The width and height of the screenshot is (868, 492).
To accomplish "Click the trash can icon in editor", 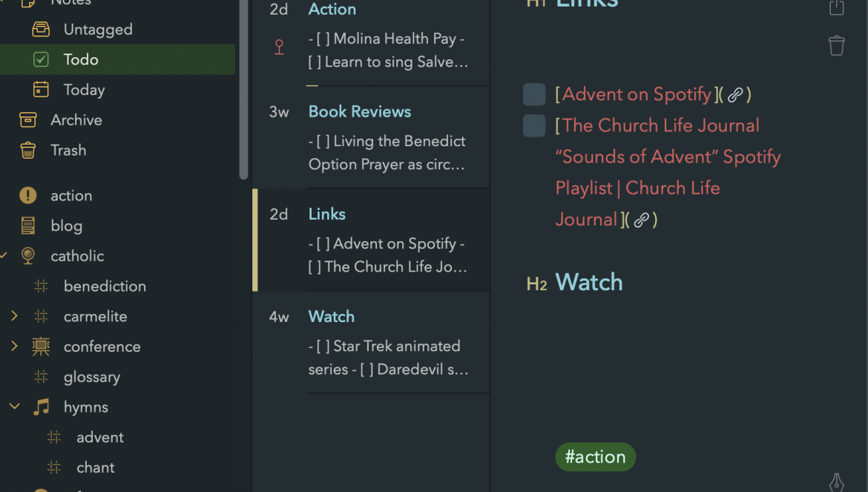I will [x=836, y=45].
